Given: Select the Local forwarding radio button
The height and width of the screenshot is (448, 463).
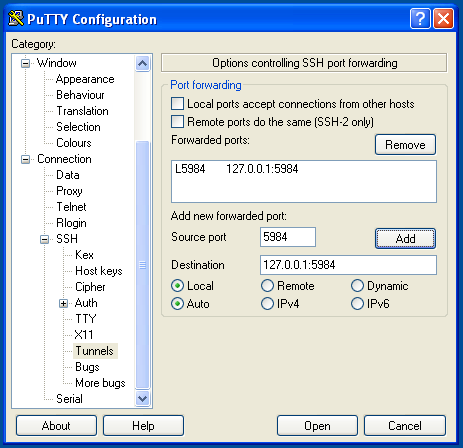Looking at the screenshot, I should pyautogui.click(x=177, y=286).
